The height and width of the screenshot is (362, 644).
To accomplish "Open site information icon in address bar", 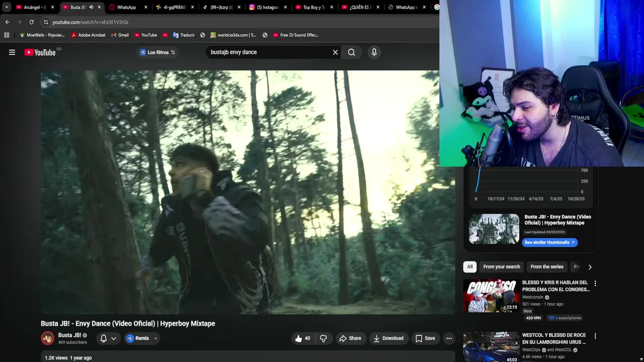I will (46, 22).
